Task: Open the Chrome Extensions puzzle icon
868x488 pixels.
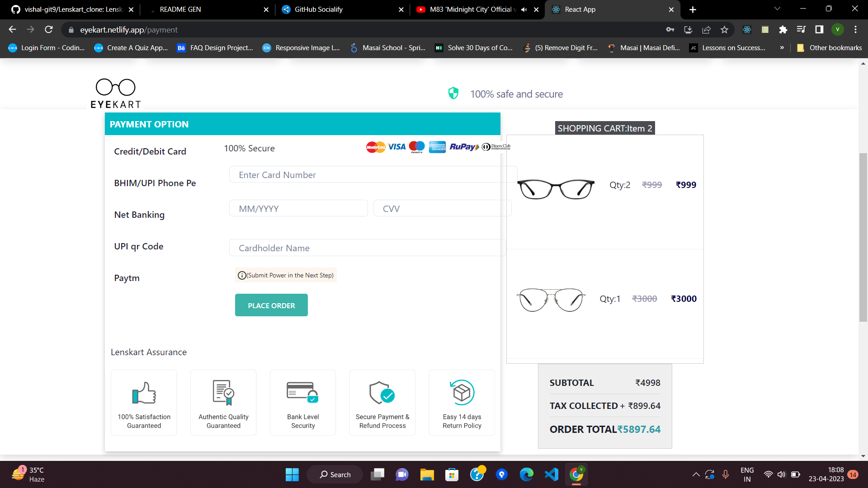Action: (x=783, y=30)
